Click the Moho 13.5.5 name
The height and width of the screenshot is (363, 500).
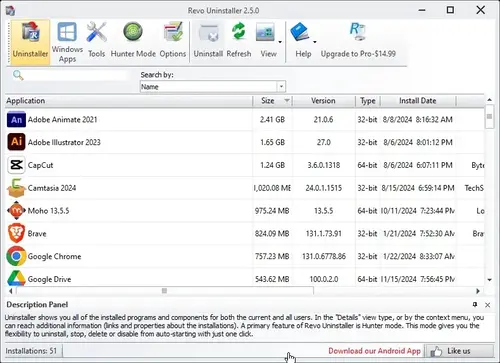[x=48, y=211]
